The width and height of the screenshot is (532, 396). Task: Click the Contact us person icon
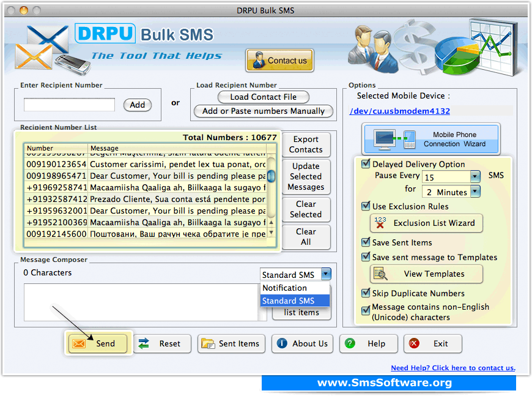click(259, 61)
